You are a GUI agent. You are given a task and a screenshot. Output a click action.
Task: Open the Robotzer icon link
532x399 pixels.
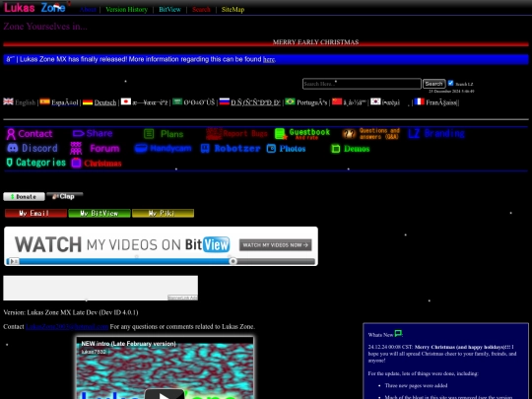(231, 148)
